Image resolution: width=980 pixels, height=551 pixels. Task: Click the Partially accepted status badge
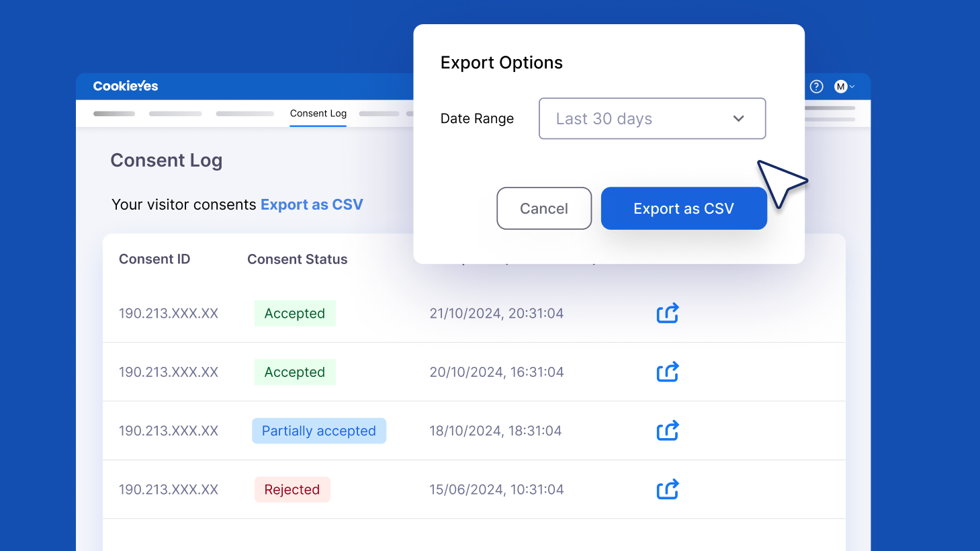coord(319,431)
